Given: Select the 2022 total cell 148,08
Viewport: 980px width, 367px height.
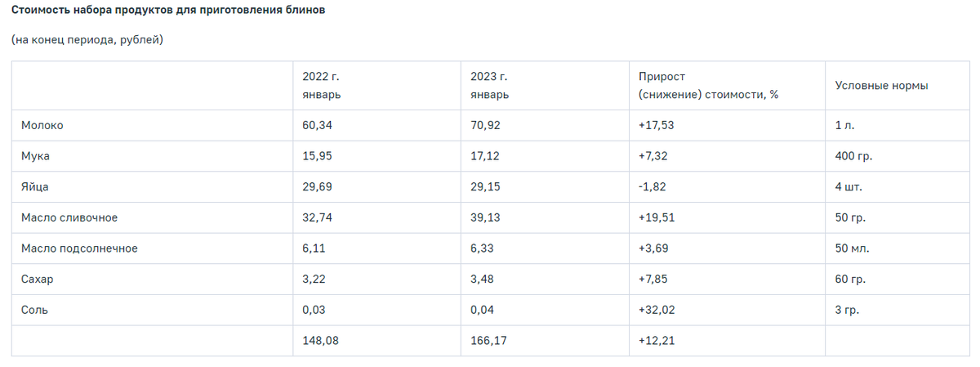Looking at the screenshot, I should point(320,341).
